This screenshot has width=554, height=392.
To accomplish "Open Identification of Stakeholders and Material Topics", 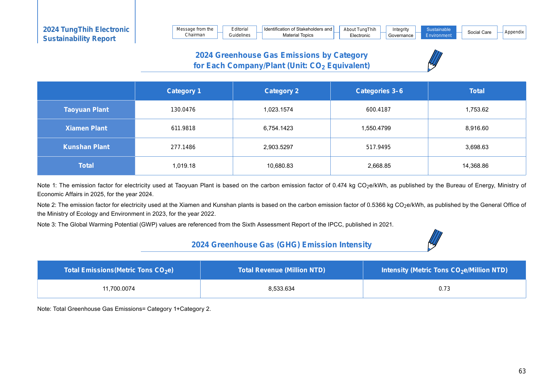I will coord(298,32).
